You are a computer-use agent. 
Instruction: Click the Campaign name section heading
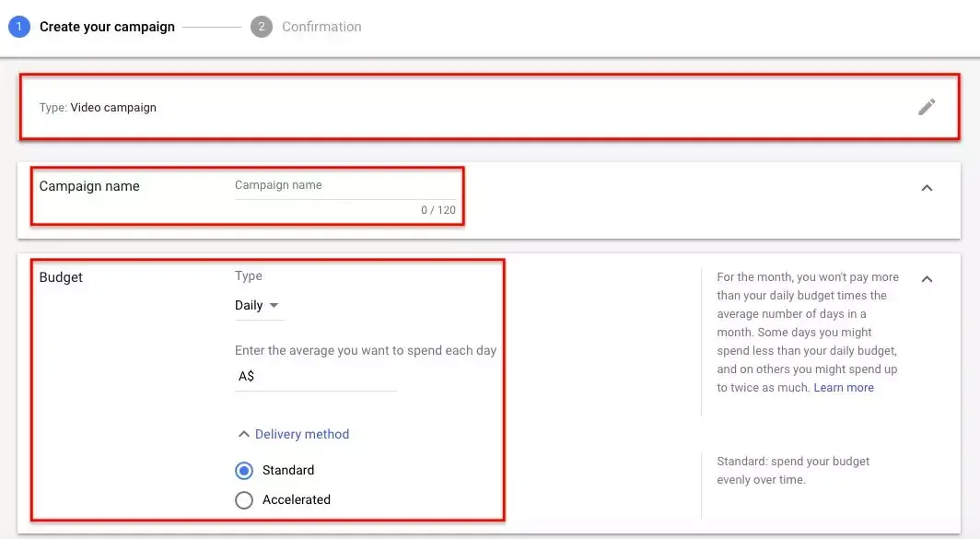(x=89, y=186)
